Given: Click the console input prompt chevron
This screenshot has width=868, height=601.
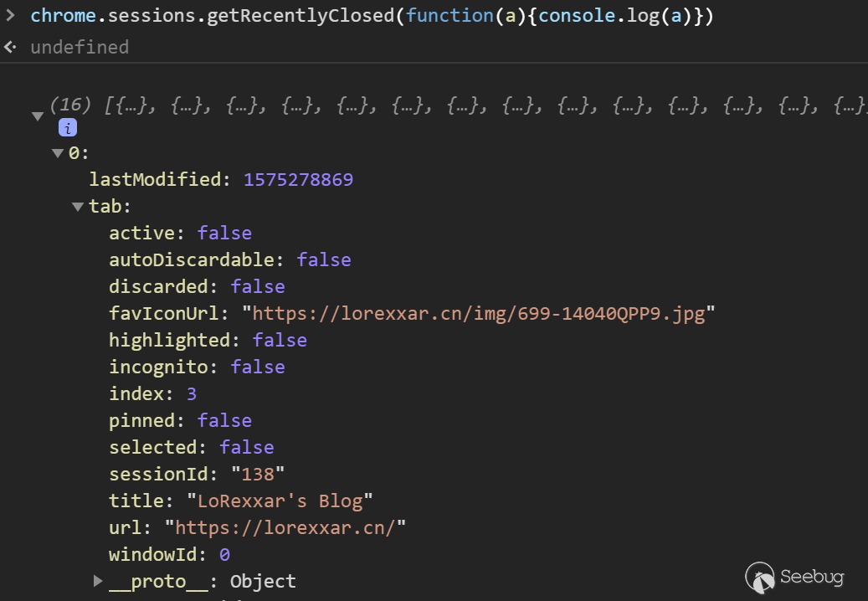Looking at the screenshot, I should (10, 15).
